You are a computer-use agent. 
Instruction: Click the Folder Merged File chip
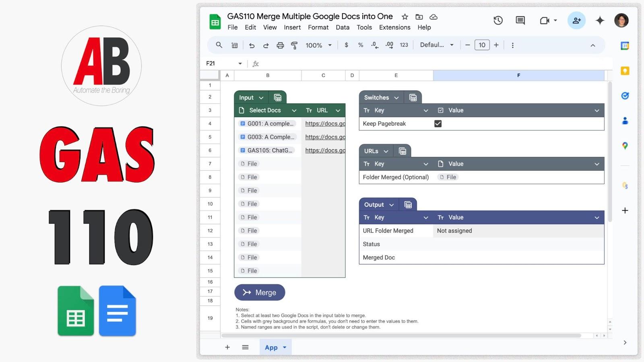[448, 177]
